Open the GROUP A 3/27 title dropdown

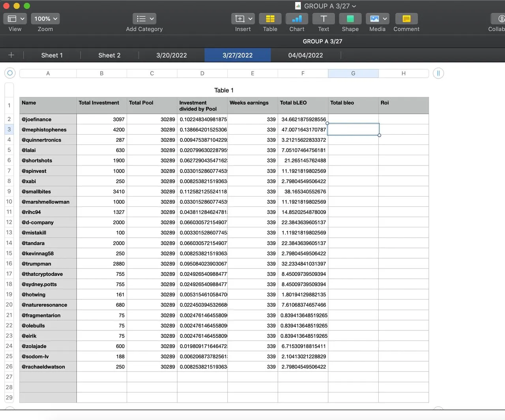click(x=353, y=6)
